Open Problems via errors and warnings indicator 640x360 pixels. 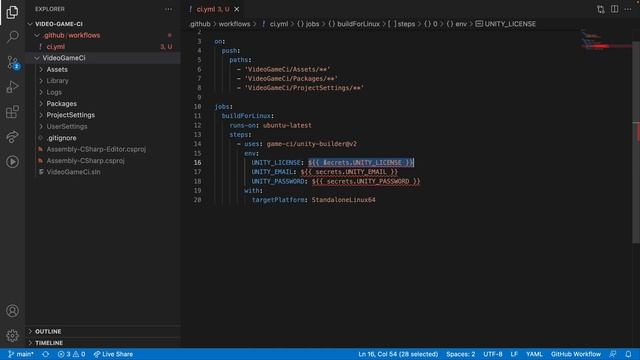click(71, 354)
